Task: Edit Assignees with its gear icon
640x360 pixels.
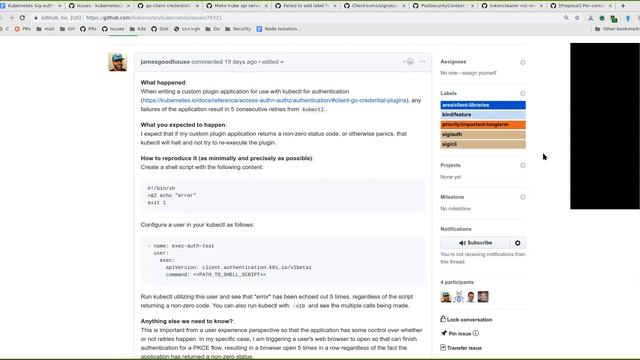Action: click(522, 62)
